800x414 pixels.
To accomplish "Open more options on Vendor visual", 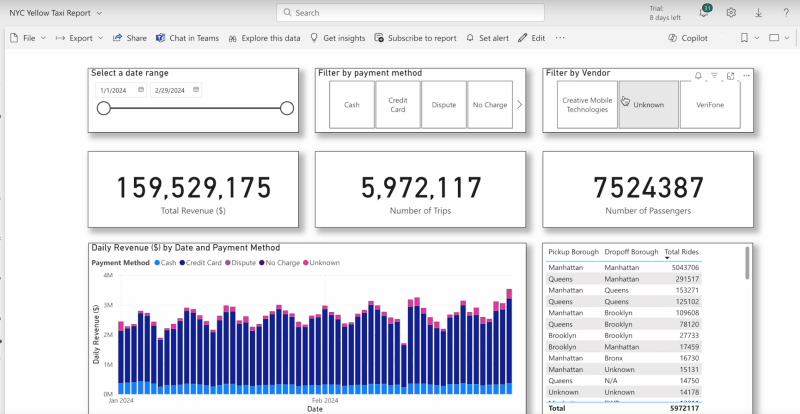I will [x=746, y=76].
